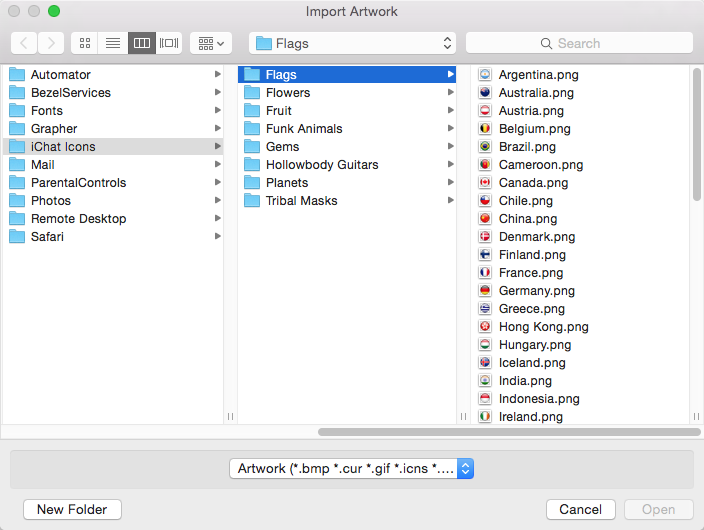Open the Artwork file type dropdown
704x530 pixels.
coord(352,468)
